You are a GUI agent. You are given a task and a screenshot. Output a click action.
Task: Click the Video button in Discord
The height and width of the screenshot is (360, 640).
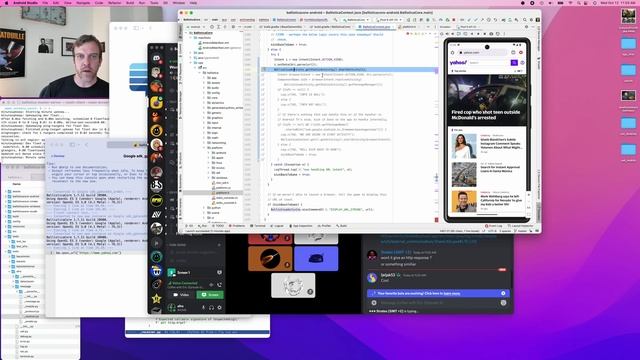(181, 295)
